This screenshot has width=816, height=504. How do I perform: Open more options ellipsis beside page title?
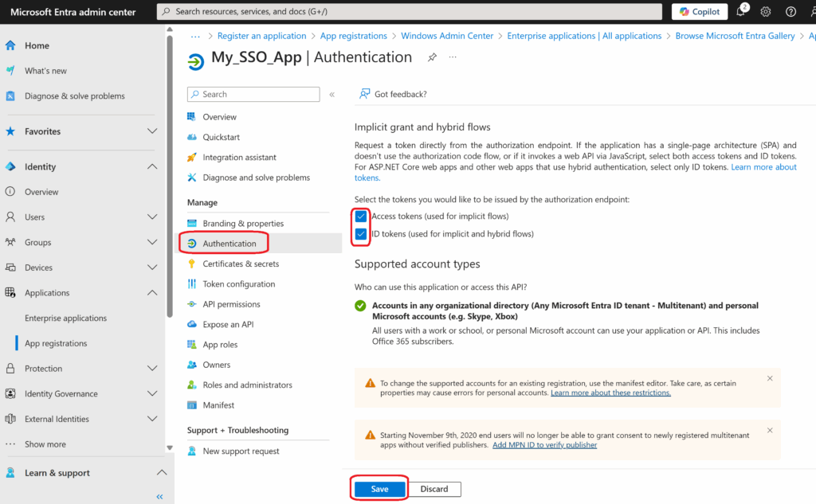tap(453, 57)
